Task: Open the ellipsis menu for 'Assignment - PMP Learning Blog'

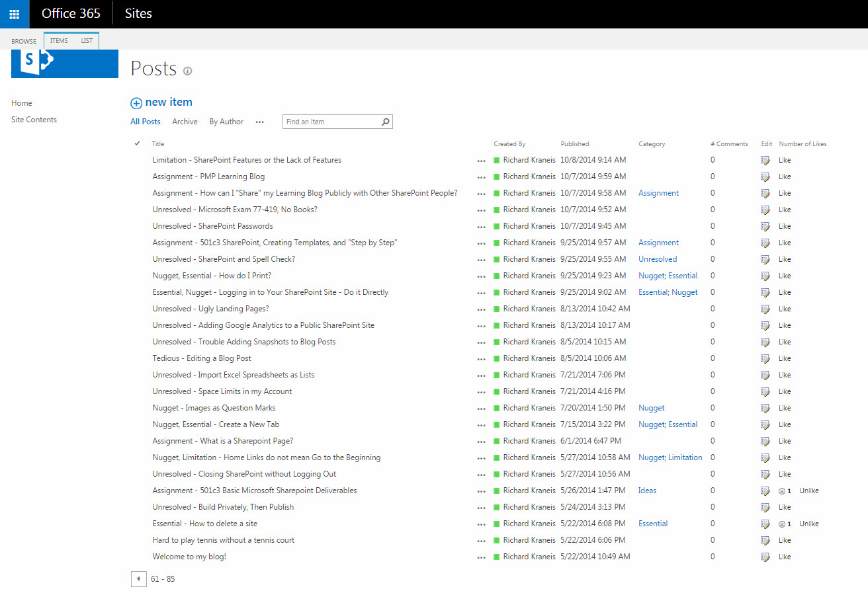Action: (x=482, y=177)
